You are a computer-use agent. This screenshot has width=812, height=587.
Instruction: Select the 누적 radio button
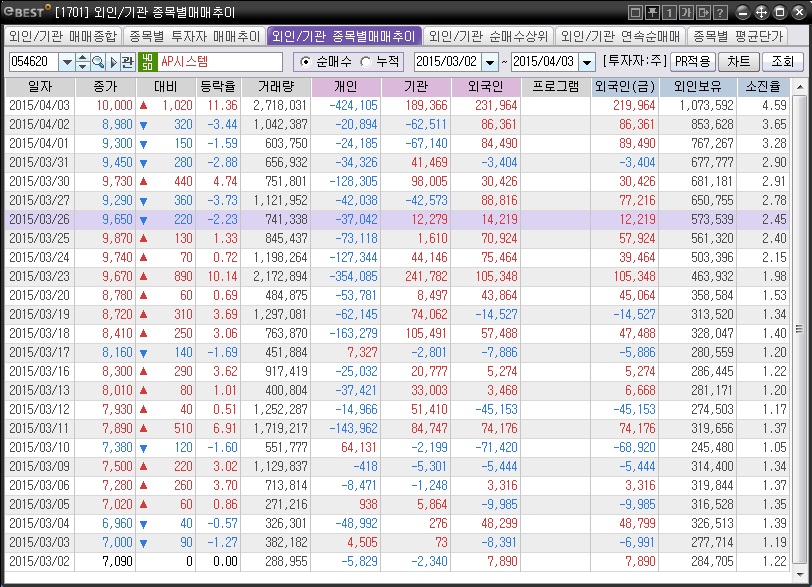pos(366,62)
